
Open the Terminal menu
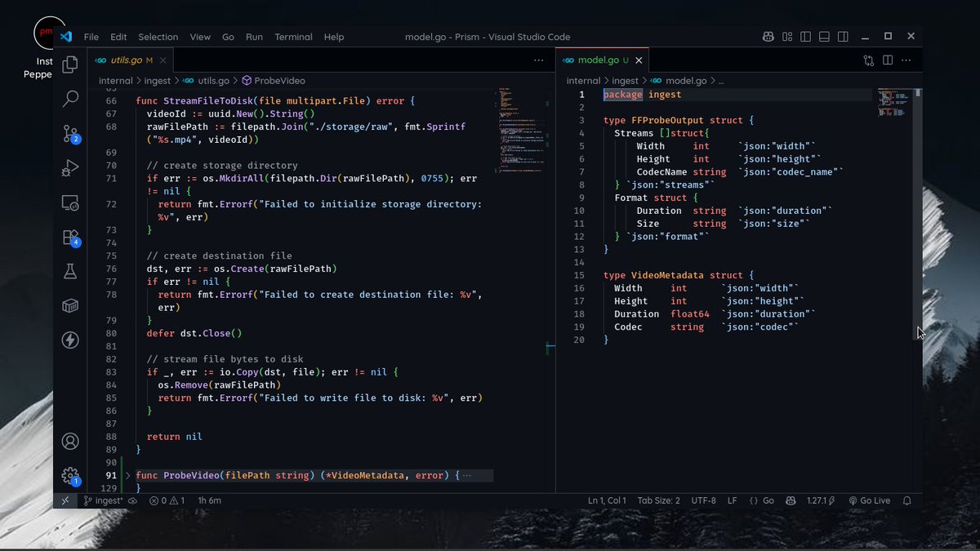click(x=293, y=37)
